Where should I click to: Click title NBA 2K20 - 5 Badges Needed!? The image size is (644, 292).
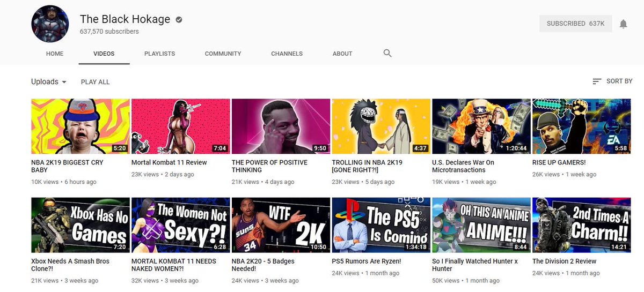point(264,265)
